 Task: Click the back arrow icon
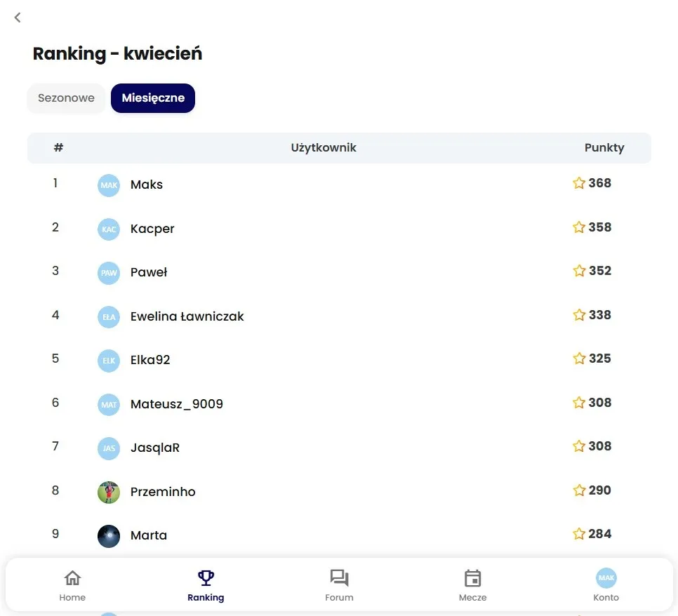click(18, 18)
